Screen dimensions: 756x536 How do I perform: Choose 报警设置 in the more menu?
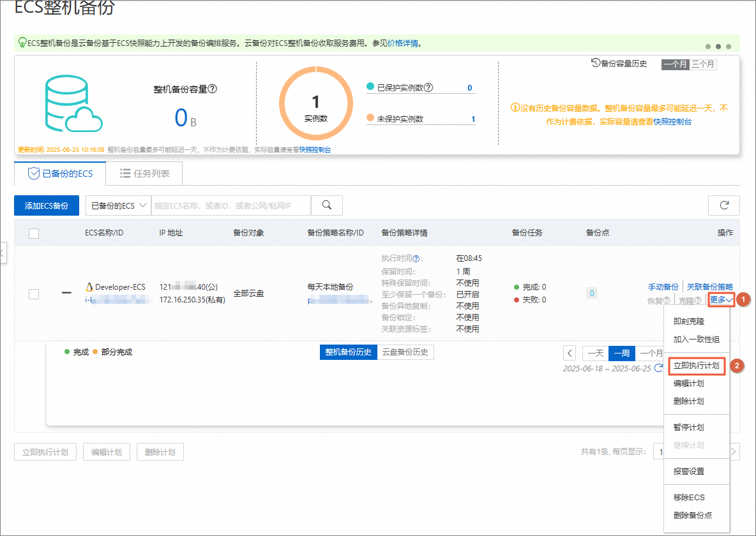coord(688,472)
